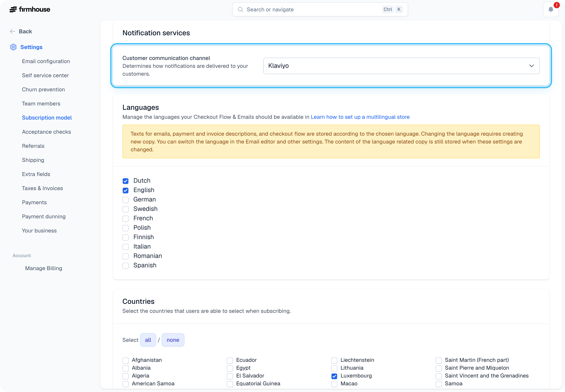Open Your business settings

pyautogui.click(x=39, y=231)
